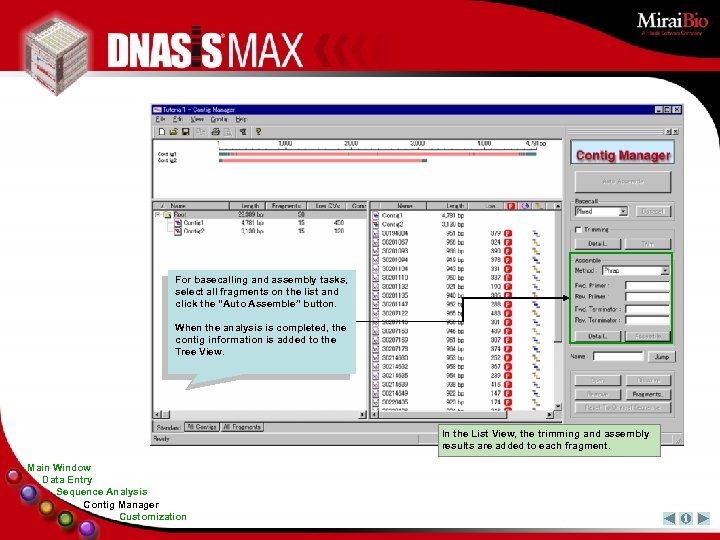Click the Trimming Detail button

[x=597, y=244]
